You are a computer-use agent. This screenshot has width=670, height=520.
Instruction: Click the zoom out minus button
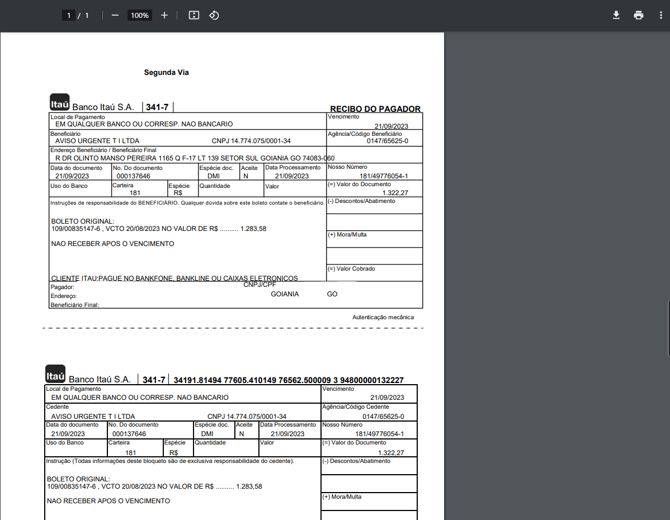coord(115,15)
